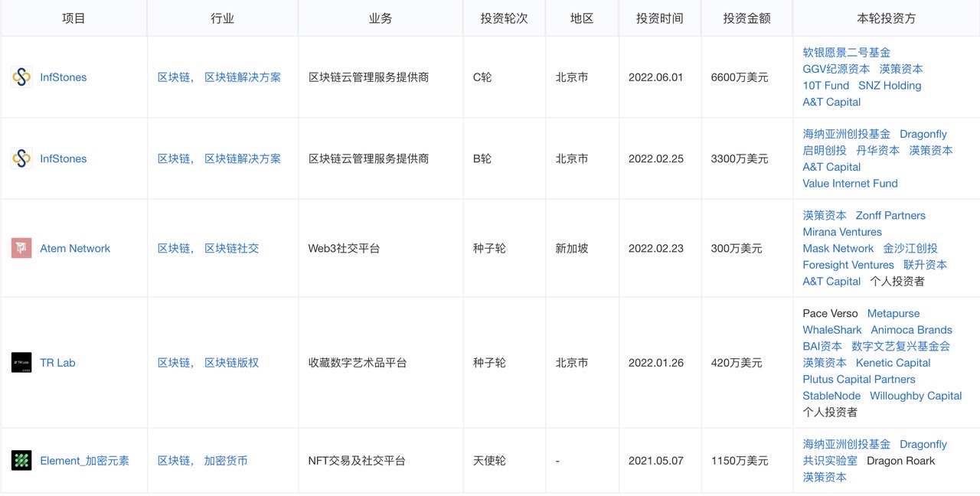Open Dragonfly in the B轮 row
Image resolution: width=980 pixels, height=496 pixels.
pyautogui.click(x=923, y=134)
